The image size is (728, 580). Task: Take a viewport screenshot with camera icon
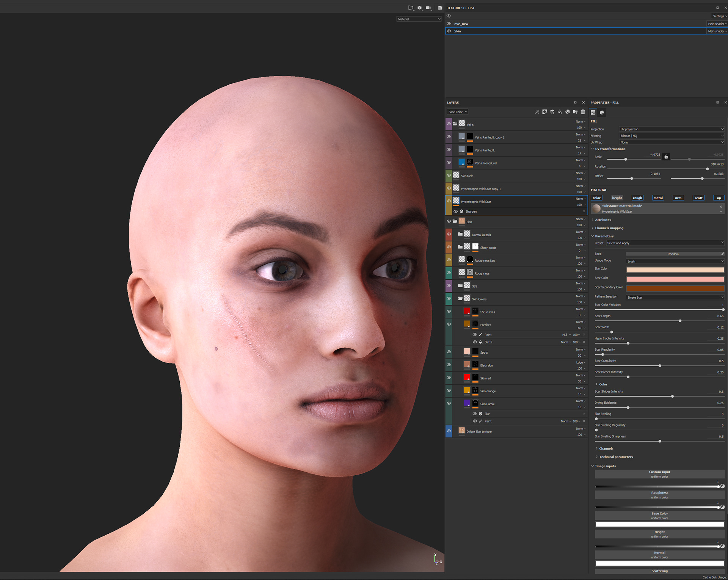440,8
